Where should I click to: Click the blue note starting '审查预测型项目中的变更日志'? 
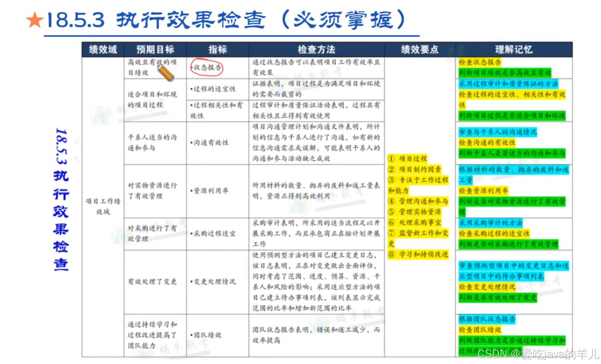pyautogui.click(x=514, y=271)
